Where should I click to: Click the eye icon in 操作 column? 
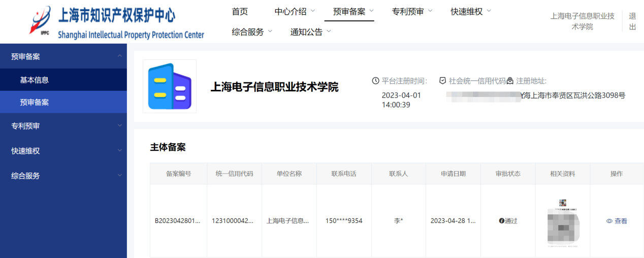[x=609, y=221]
